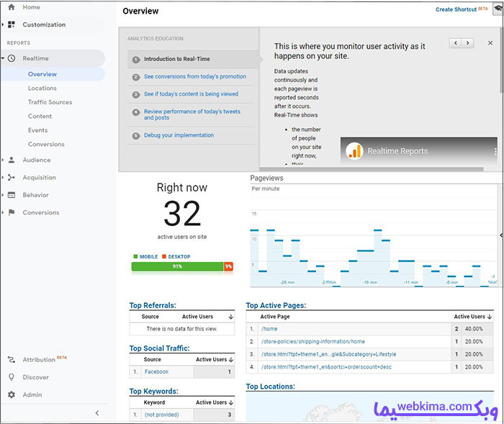Click the Create Shortcut link
504x424 pixels.
click(456, 9)
